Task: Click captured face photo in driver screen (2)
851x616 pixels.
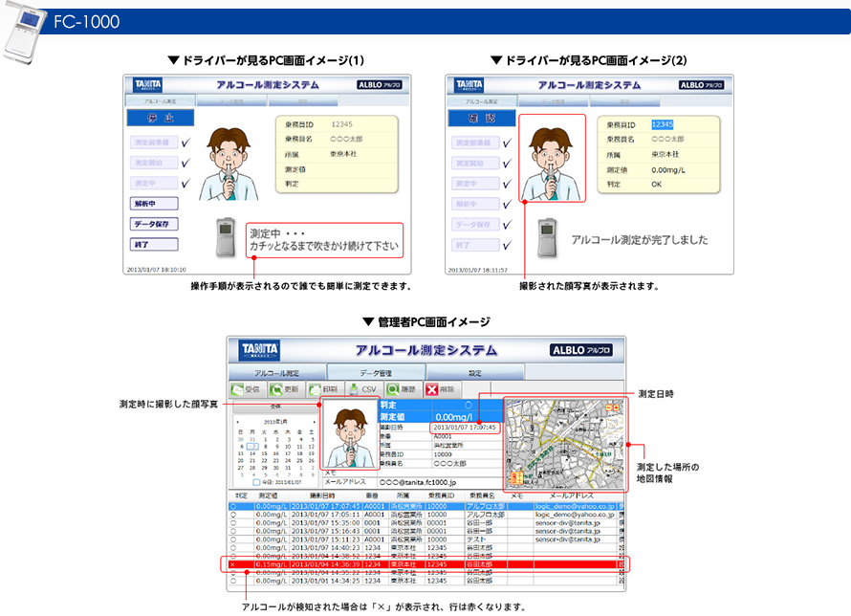Action: [x=552, y=158]
